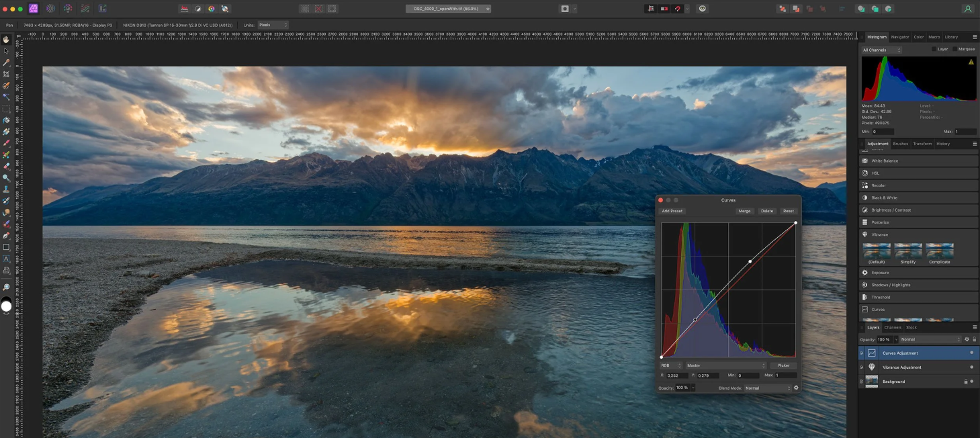Open the blend mode dropdown in Layers panel

pos(930,339)
